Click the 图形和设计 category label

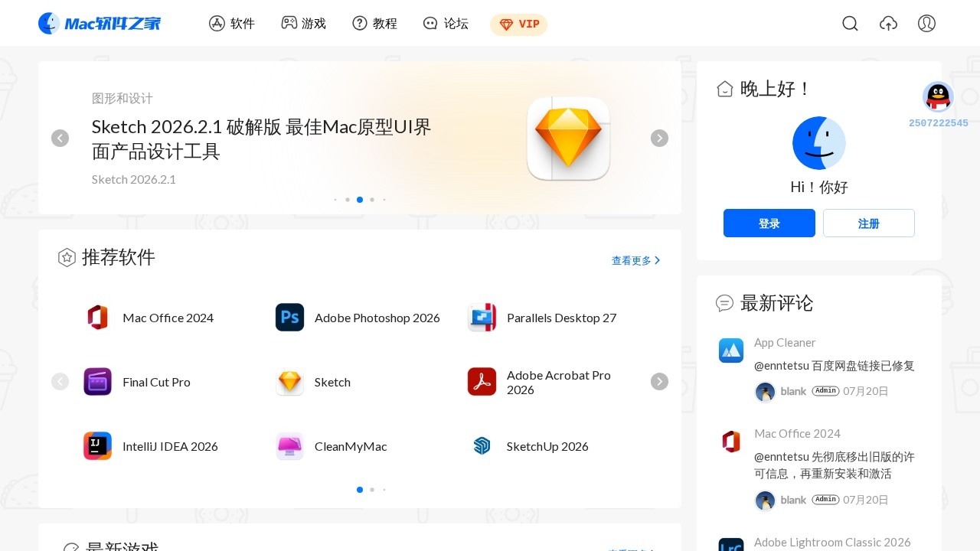click(122, 99)
